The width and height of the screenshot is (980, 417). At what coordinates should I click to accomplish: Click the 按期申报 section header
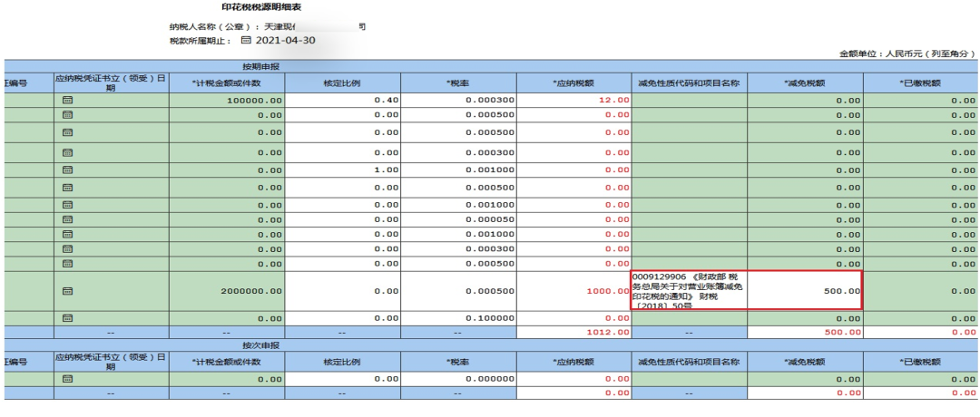261,65
